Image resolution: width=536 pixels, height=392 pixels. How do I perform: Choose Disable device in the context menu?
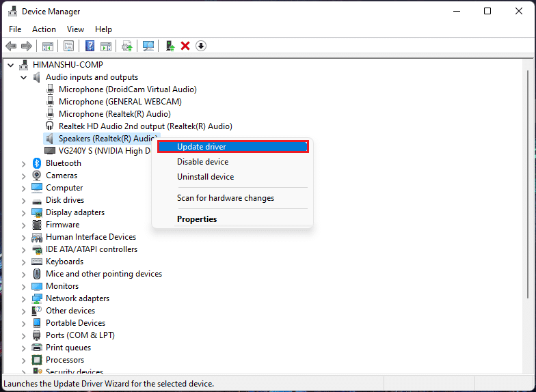(232, 161)
